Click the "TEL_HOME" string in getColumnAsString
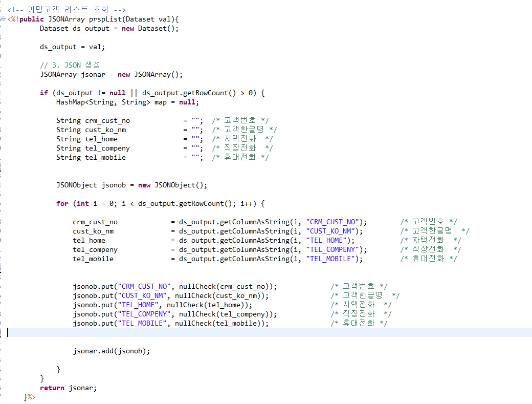This screenshot has height=404, width=532. click(x=326, y=240)
